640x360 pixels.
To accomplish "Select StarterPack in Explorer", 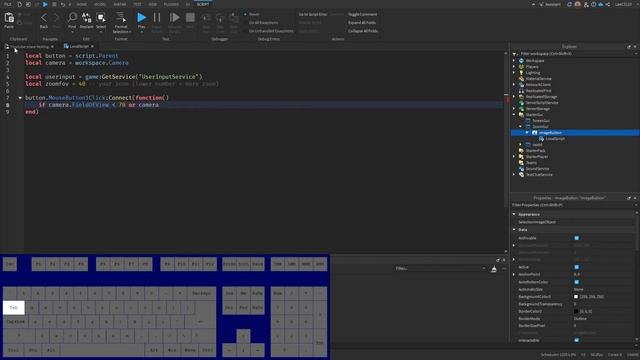I will point(536,151).
